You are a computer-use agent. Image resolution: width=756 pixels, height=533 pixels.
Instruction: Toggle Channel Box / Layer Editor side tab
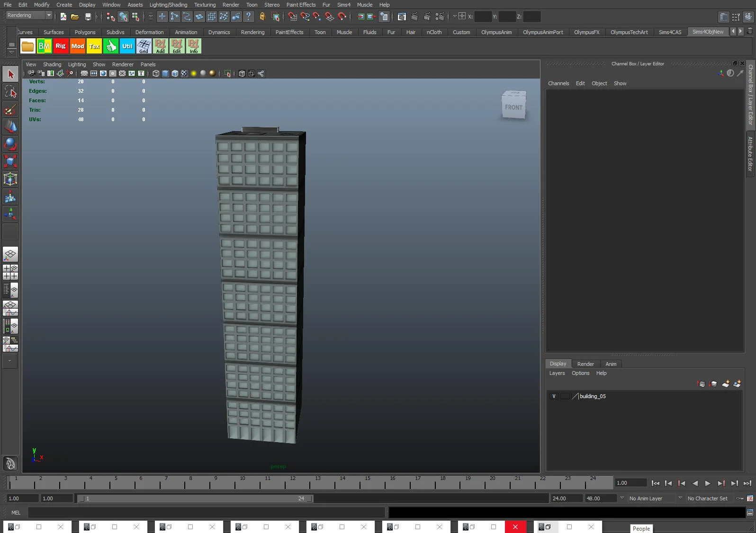click(x=750, y=94)
